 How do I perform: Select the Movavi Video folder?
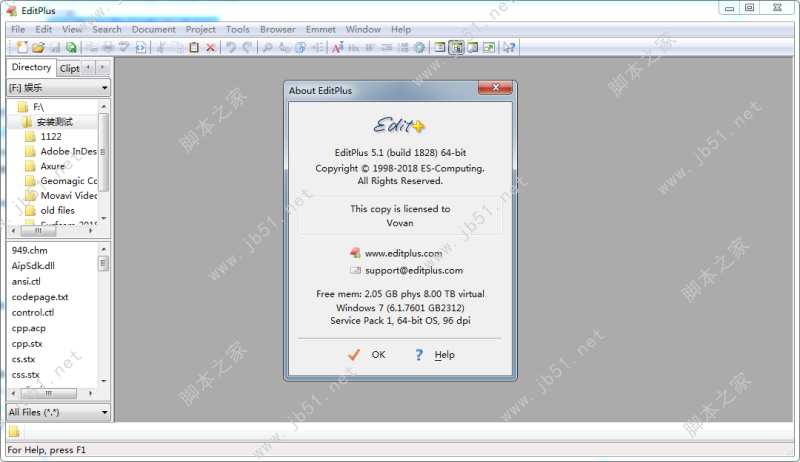[68, 195]
